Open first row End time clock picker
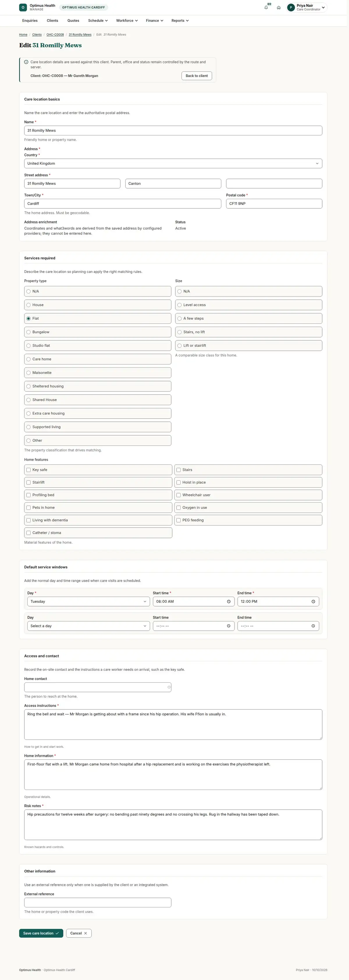The width and height of the screenshot is (349, 980). (313, 602)
